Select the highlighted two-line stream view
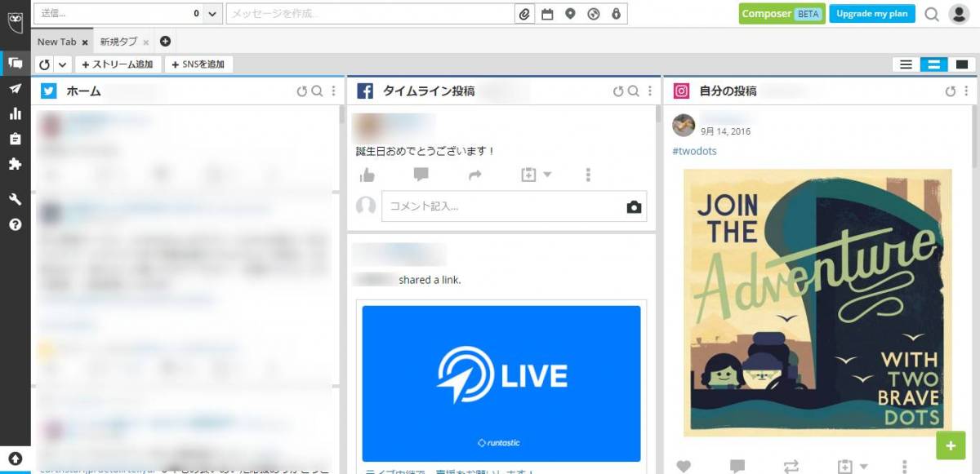 coord(933,64)
